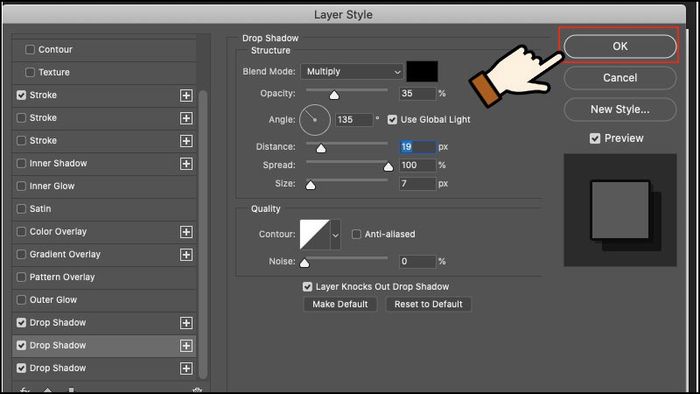Click the plus icon beside first Stroke
Viewport: 700px width, 394px height.
point(186,95)
